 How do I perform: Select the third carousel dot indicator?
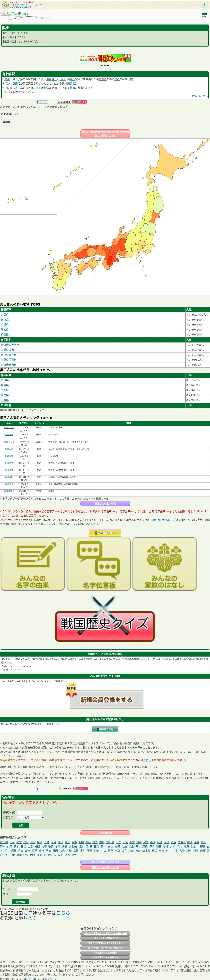[108, 65]
